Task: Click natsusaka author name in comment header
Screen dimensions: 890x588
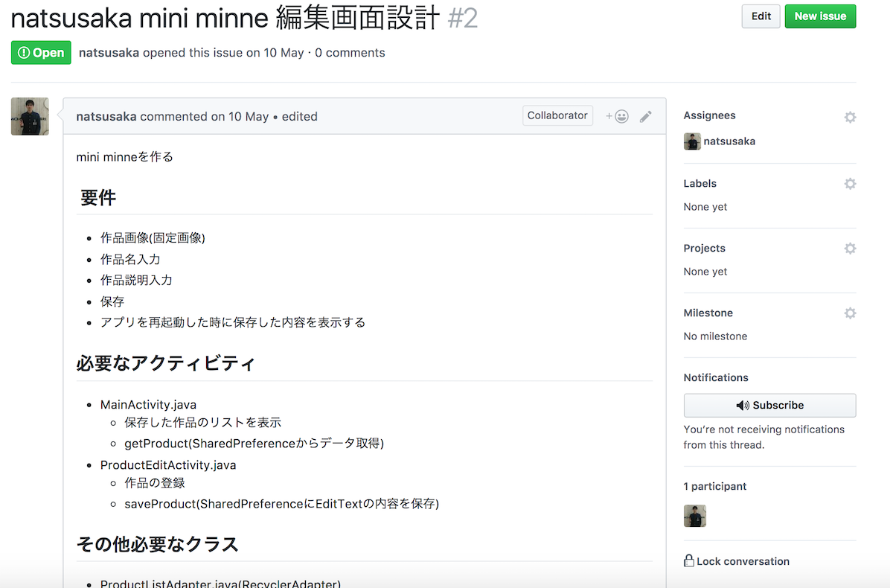Action: pyautogui.click(x=106, y=116)
